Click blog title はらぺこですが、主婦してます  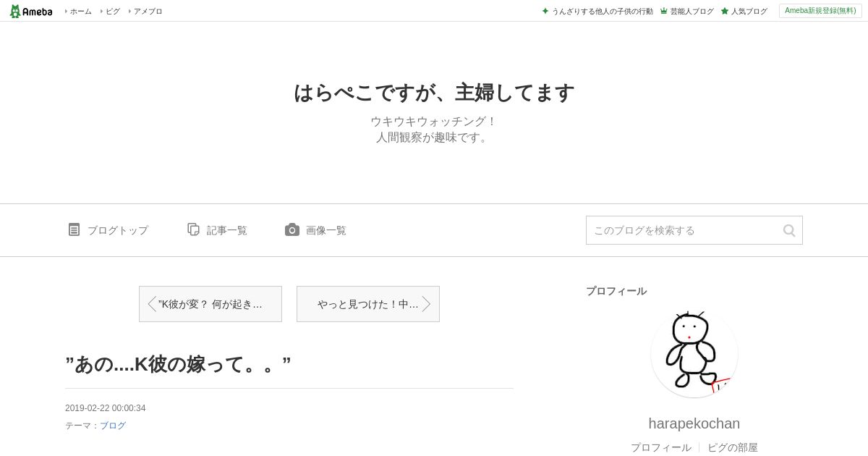coord(434,93)
